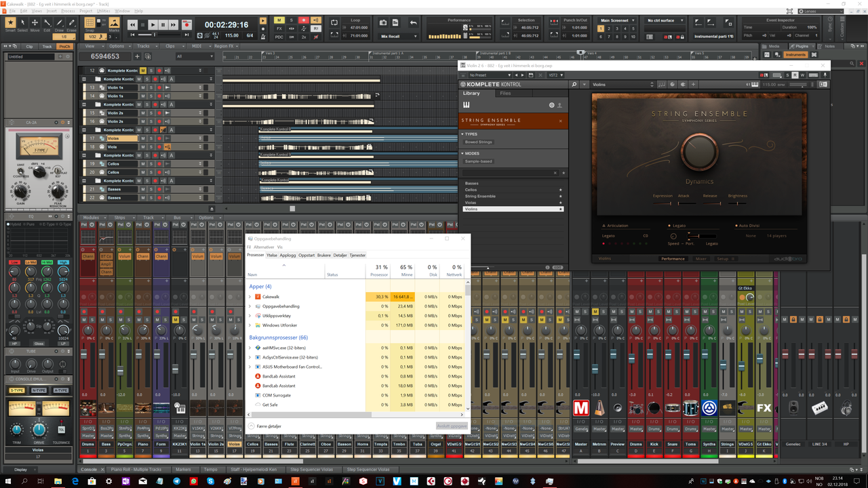The image size is (868, 488).
Task: Switch to Piano Roll - Multiple Tracks tab
Action: (x=137, y=469)
